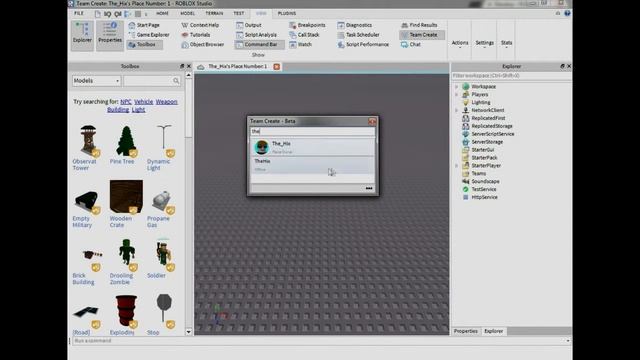Expand the Players tree node
Viewport: 640px width, 360px height.
coord(457,94)
